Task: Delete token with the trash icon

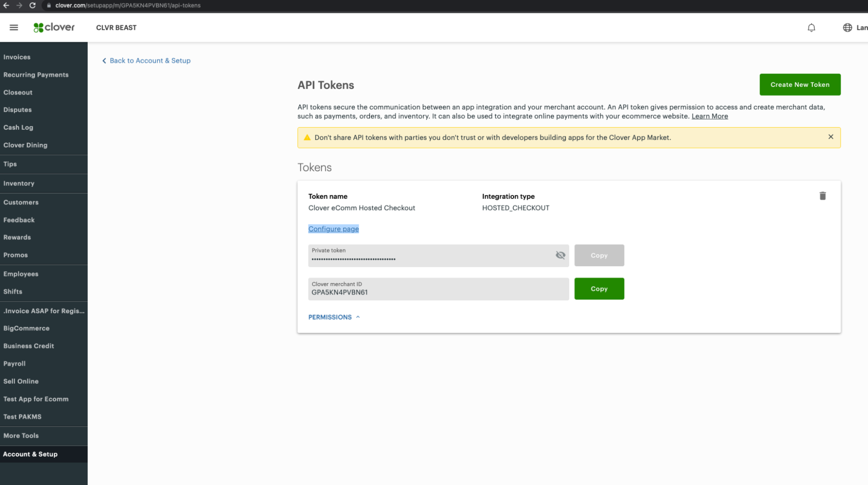Action: (822, 196)
